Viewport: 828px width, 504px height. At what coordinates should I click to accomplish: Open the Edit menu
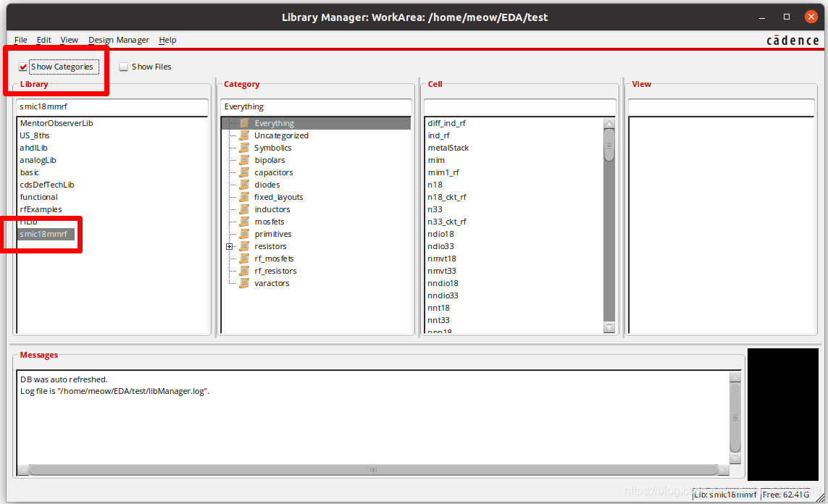(44, 40)
